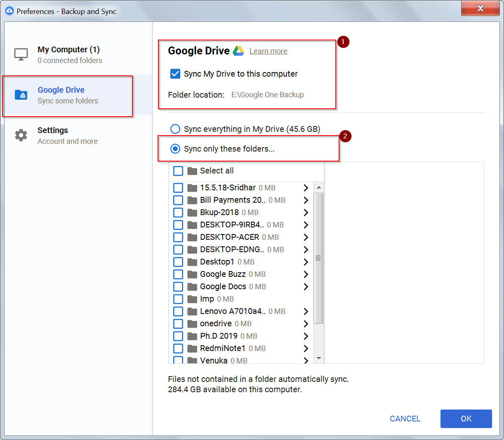
Task: Click the folder icon next to onedrive
Action: (192, 323)
